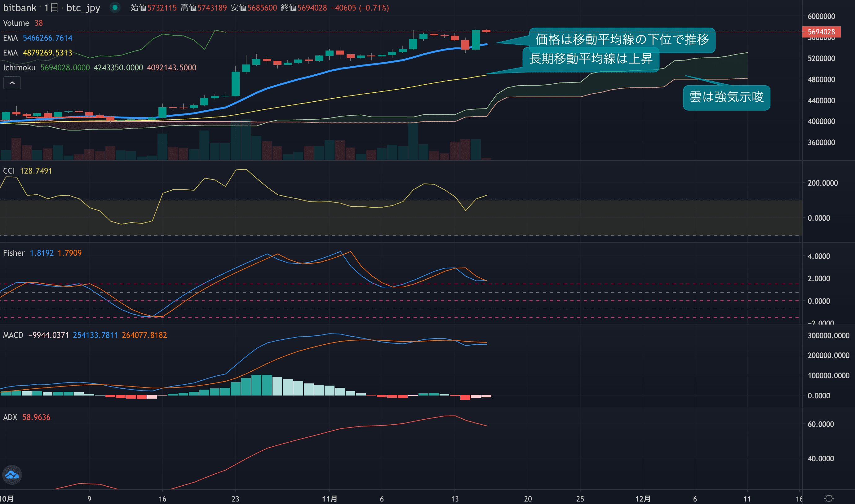Select the 価格は移動平均線の下位で推移 annotation

622,40
